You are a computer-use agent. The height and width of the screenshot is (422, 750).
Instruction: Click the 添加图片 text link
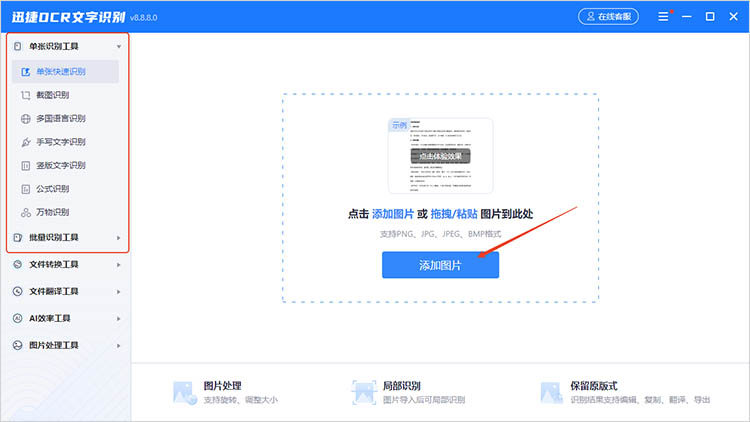coord(393,214)
